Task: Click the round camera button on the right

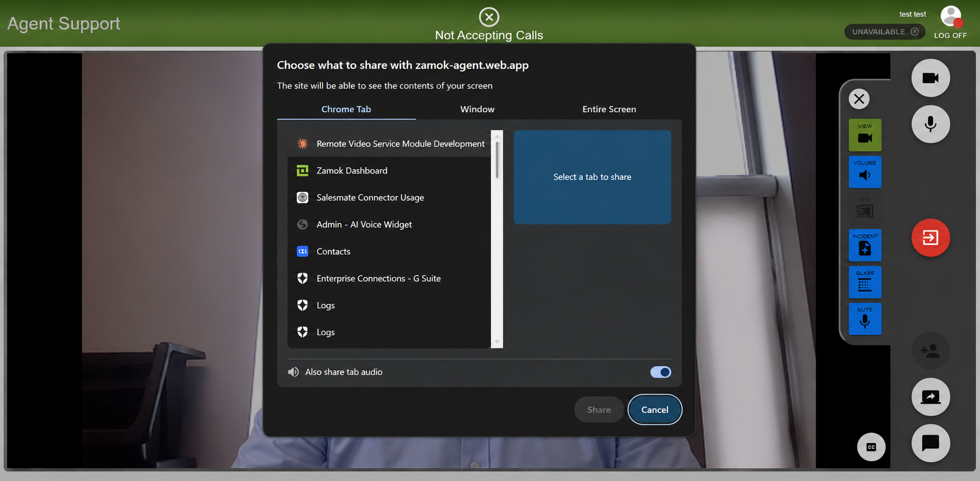Action: point(930,78)
